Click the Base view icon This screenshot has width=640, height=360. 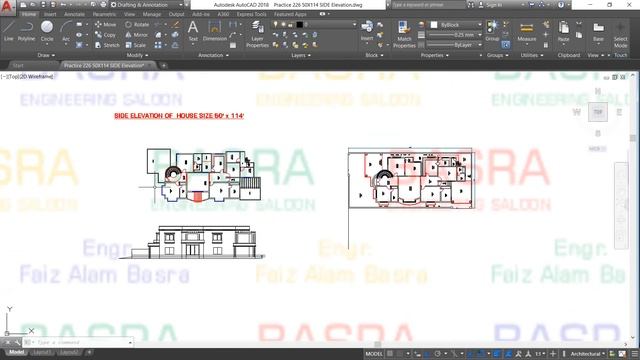598,31
